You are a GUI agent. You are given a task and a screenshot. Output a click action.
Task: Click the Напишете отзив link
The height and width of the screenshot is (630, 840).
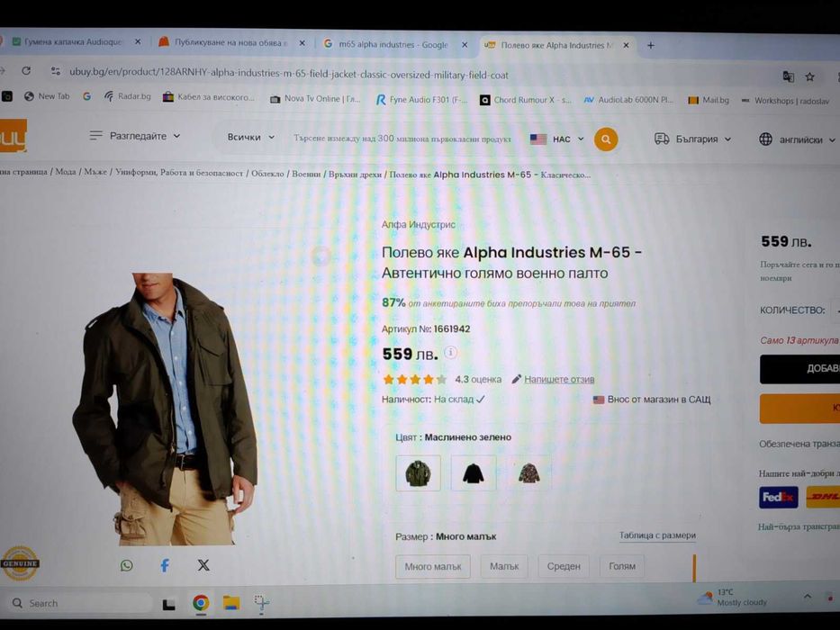(559, 379)
